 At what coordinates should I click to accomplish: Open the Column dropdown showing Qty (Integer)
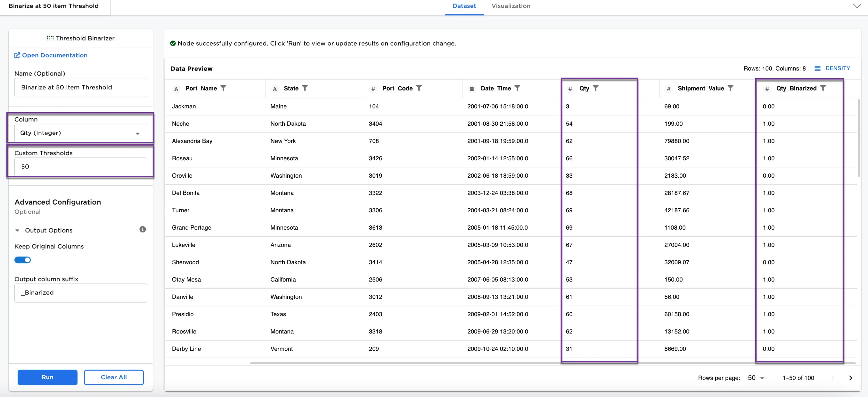(80, 133)
